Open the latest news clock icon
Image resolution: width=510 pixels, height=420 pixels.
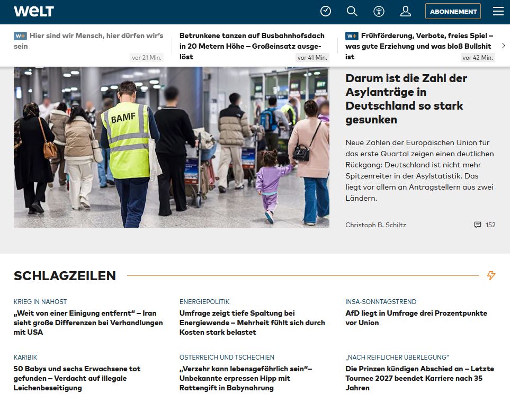tap(326, 11)
